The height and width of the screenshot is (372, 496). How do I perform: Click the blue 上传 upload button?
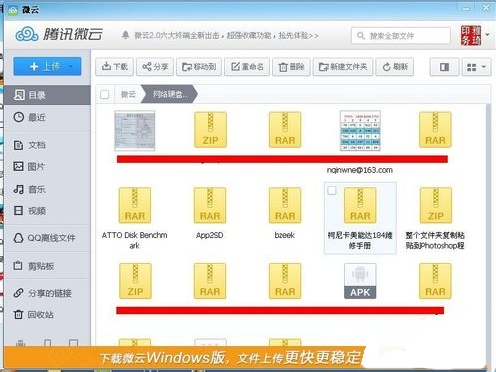point(47,66)
